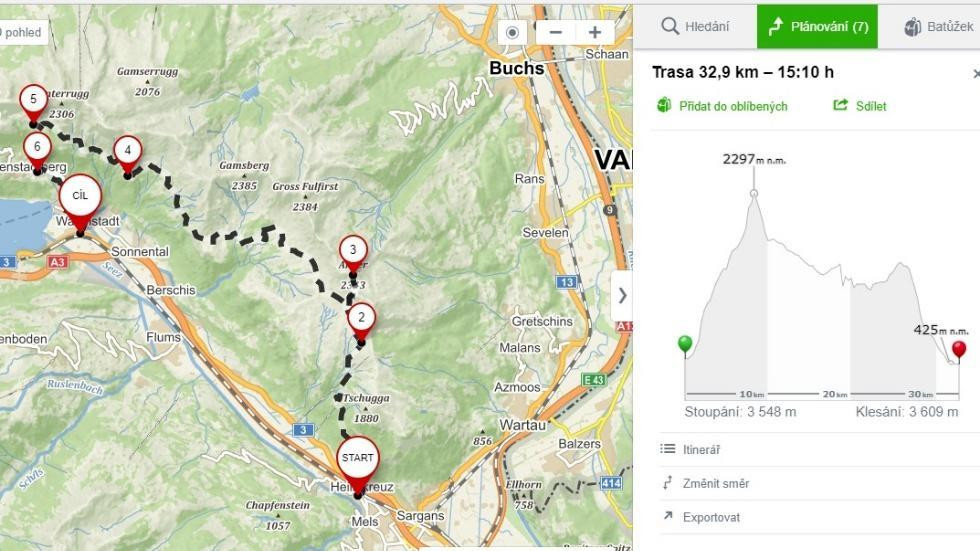Open the Batůžek tab
The height and width of the screenshot is (551, 980).
[x=938, y=26]
